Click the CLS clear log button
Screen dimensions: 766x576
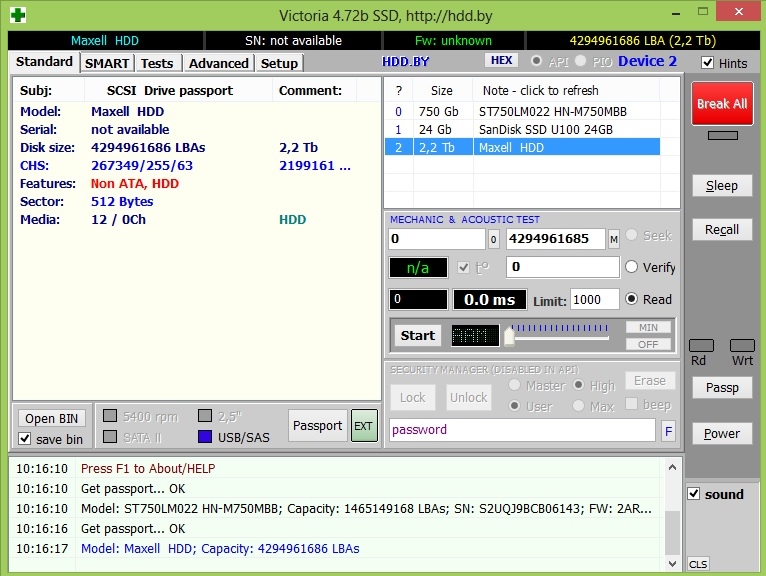pos(698,564)
